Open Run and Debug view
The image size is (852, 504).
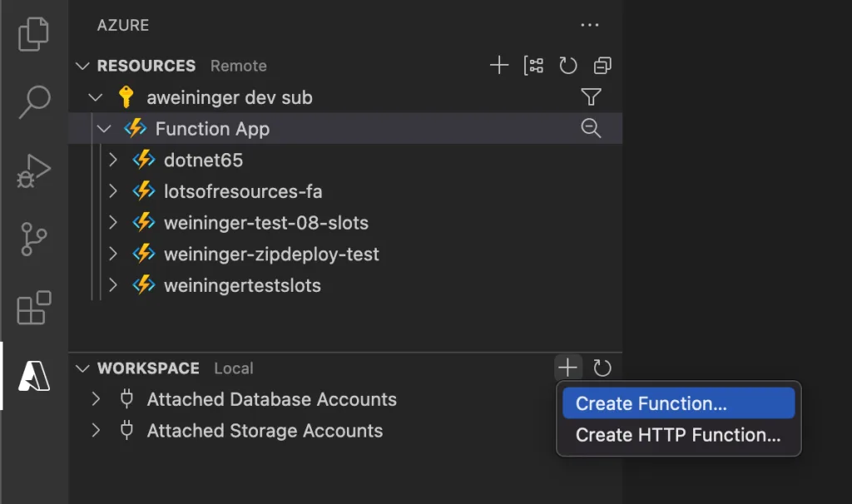[34, 171]
